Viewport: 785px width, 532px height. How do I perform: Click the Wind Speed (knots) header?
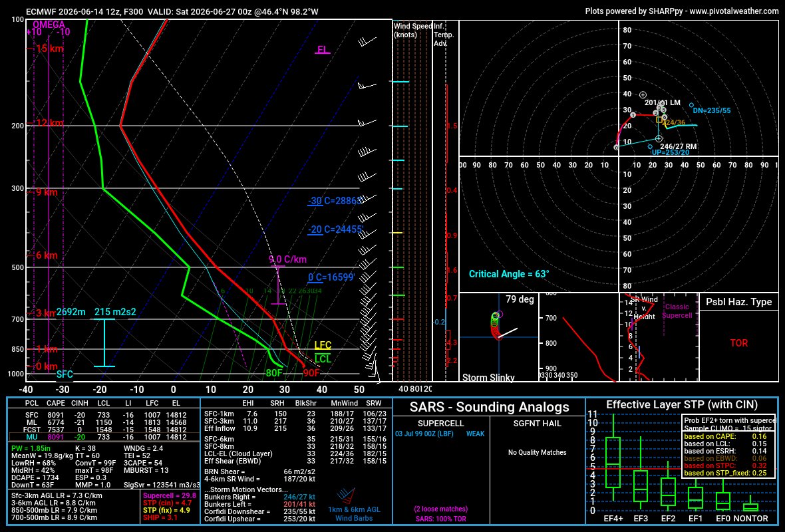click(412, 30)
